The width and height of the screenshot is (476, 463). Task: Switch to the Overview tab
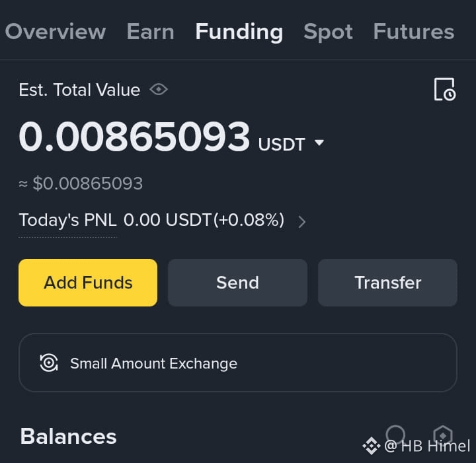click(56, 32)
